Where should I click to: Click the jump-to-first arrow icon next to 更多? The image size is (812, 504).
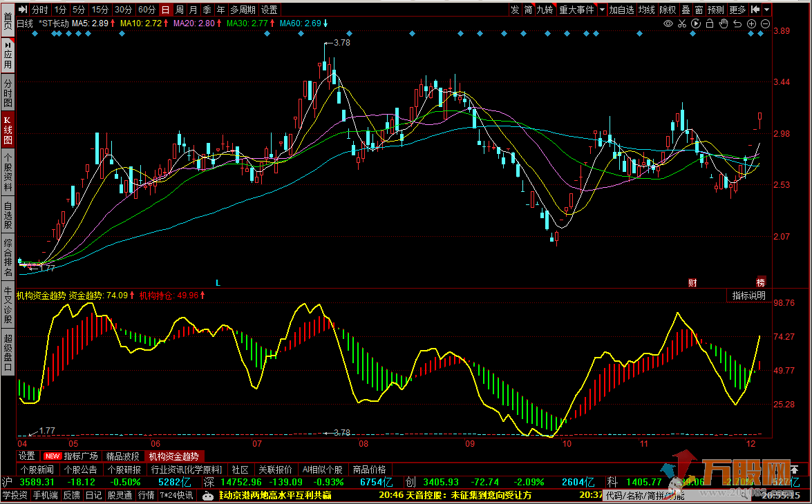coord(755,9)
